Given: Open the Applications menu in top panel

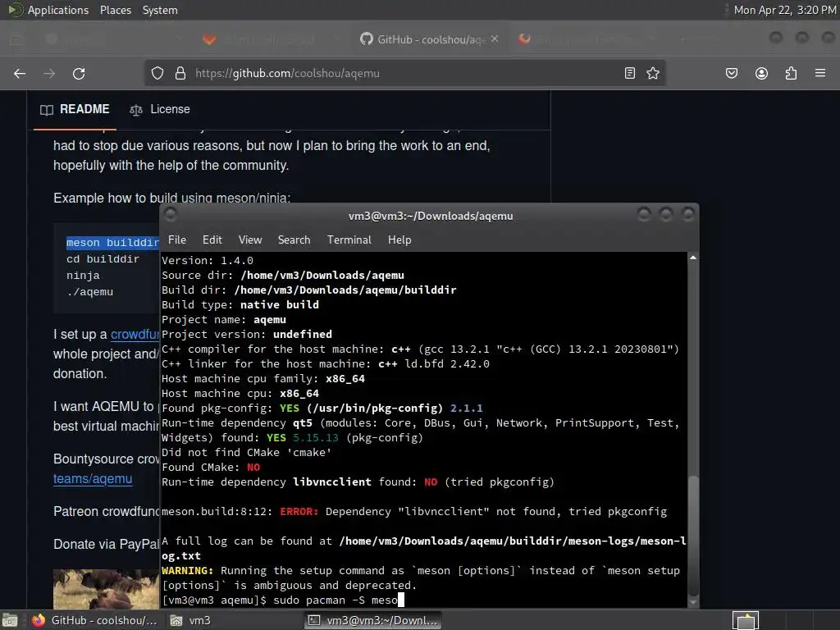Looking at the screenshot, I should click(58, 10).
